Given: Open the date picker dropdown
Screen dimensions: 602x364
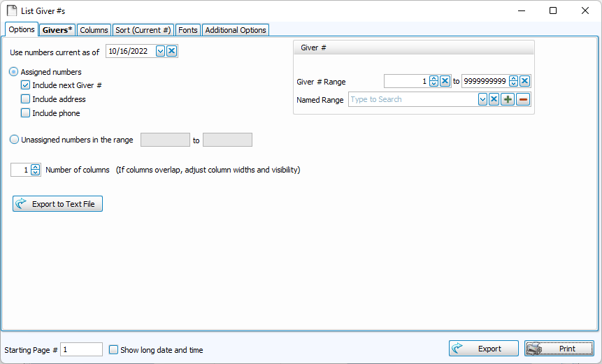Looking at the screenshot, I should tap(161, 51).
